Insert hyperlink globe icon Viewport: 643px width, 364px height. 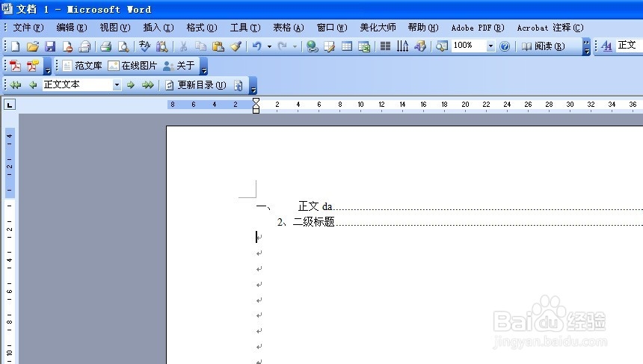pyautogui.click(x=312, y=46)
